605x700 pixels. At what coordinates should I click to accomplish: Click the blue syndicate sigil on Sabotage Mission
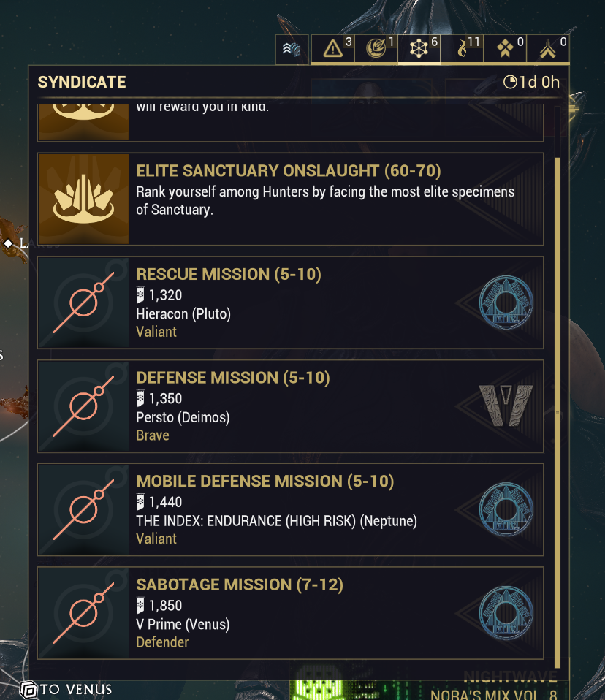coord(506,612)
